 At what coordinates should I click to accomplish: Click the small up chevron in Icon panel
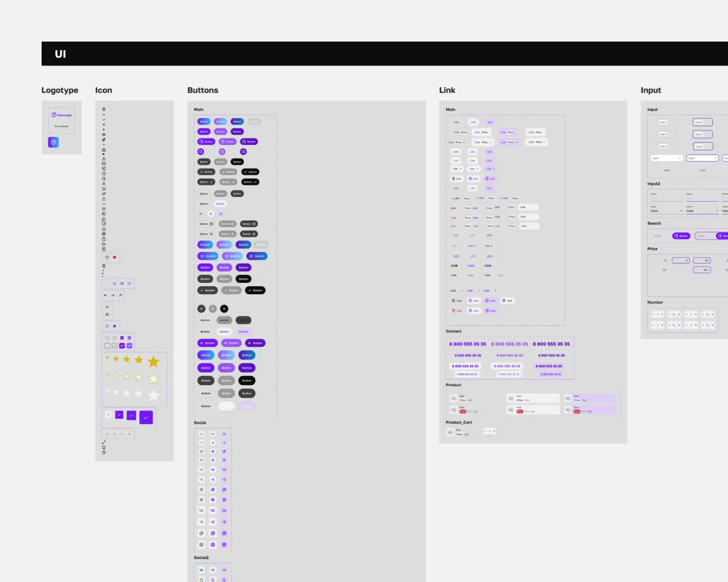[114, 434]
